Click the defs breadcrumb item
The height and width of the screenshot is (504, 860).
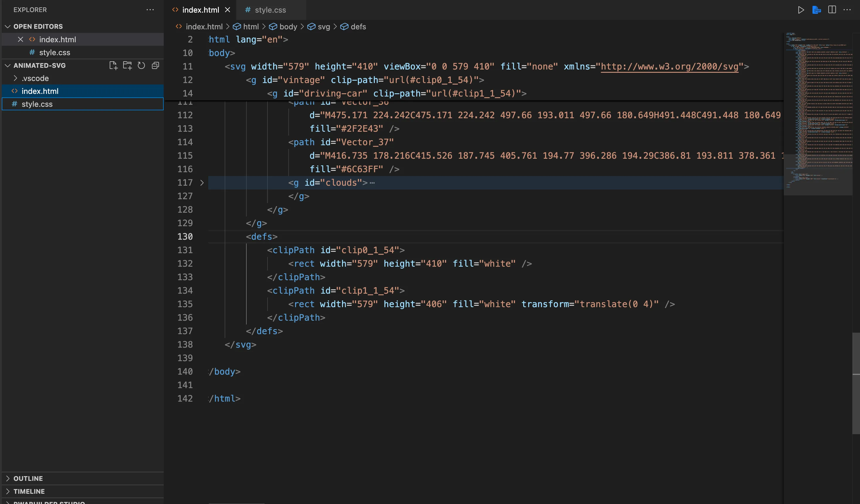(x=358, y=27)
